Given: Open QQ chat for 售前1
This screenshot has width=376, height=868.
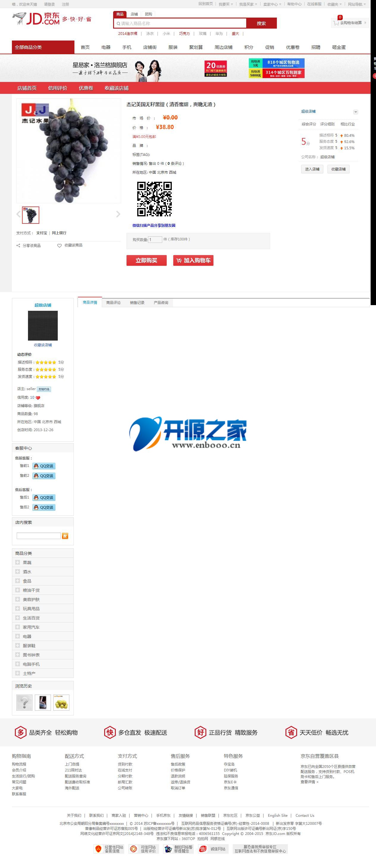Looking at the screenshot, I should coord(44,466).
